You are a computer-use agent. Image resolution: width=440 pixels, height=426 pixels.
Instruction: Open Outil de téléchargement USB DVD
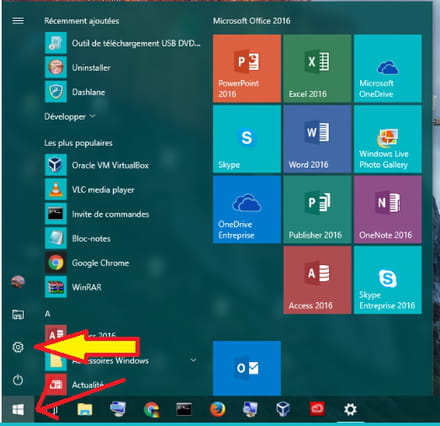click(x=123, y=43)
